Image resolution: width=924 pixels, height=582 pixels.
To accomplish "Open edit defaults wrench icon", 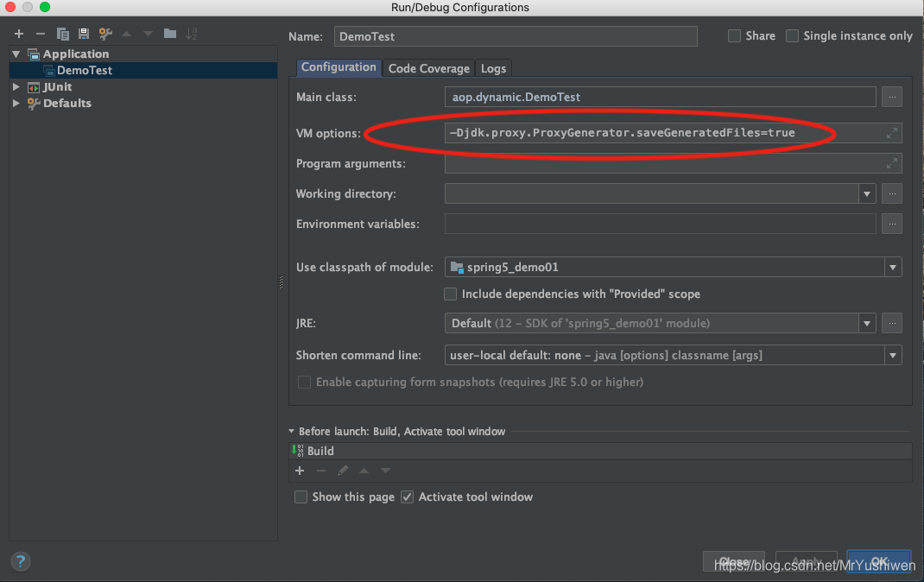I will point(105,34).
